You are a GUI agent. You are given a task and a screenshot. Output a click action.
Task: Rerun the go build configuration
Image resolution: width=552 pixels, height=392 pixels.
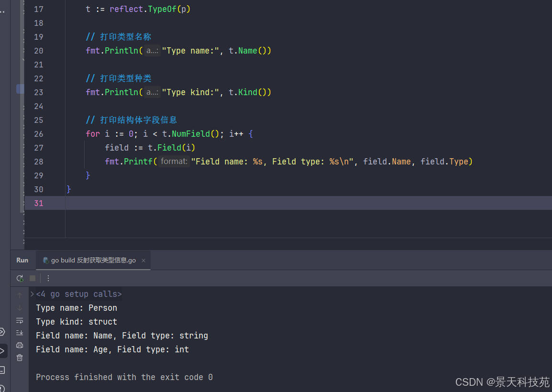coord(20,278)
